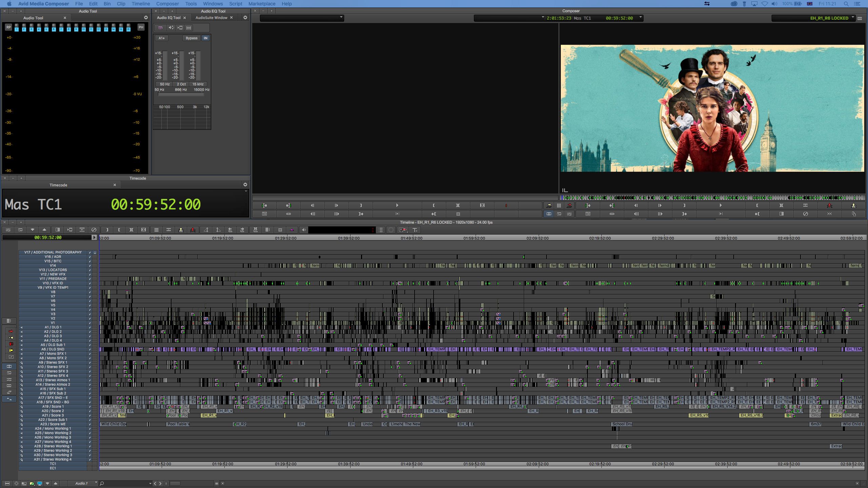Toggle the PH peak hold button in Audio Tool
This screenshot has width=868, height=488.
pos(141,27)
